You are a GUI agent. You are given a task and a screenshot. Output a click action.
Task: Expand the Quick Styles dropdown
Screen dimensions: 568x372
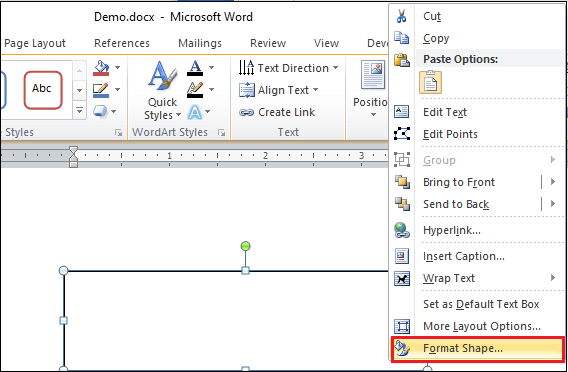coord(179,115)
